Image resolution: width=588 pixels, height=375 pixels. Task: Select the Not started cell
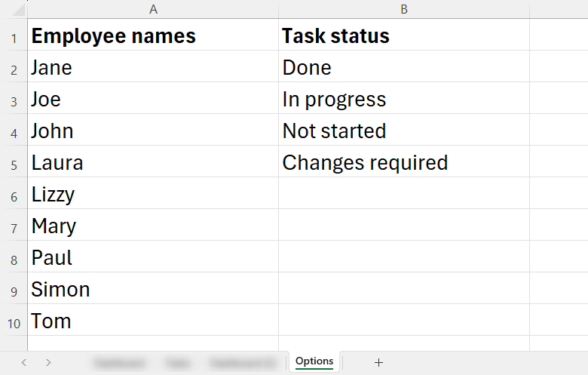click(x=404, y=130)
